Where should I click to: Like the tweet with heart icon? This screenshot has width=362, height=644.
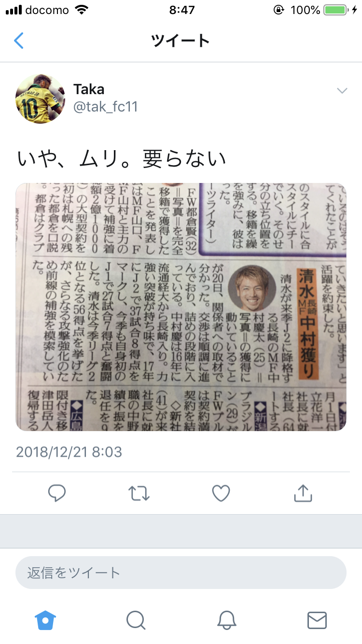(x=221, y=493)
